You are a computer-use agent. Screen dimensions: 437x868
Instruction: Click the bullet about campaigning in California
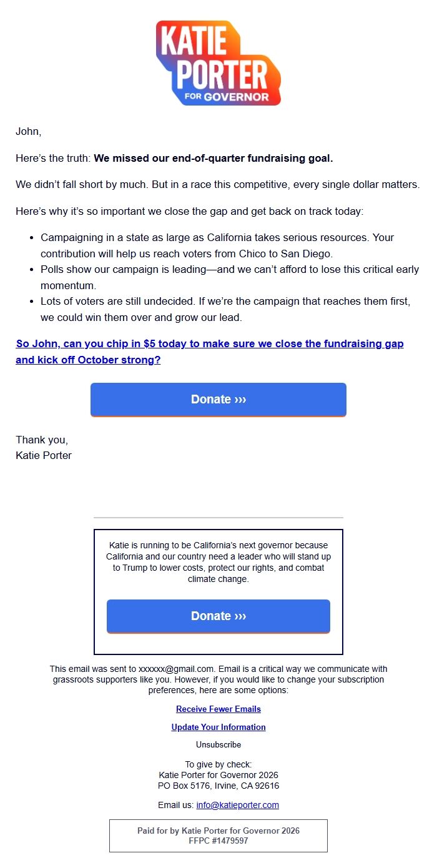point(217,246)
